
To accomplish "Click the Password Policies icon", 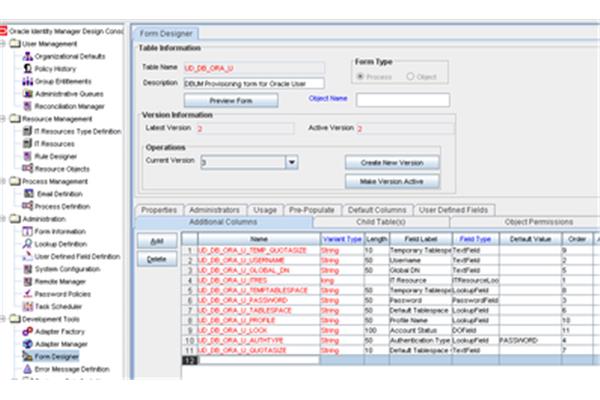I will point(28,294).
